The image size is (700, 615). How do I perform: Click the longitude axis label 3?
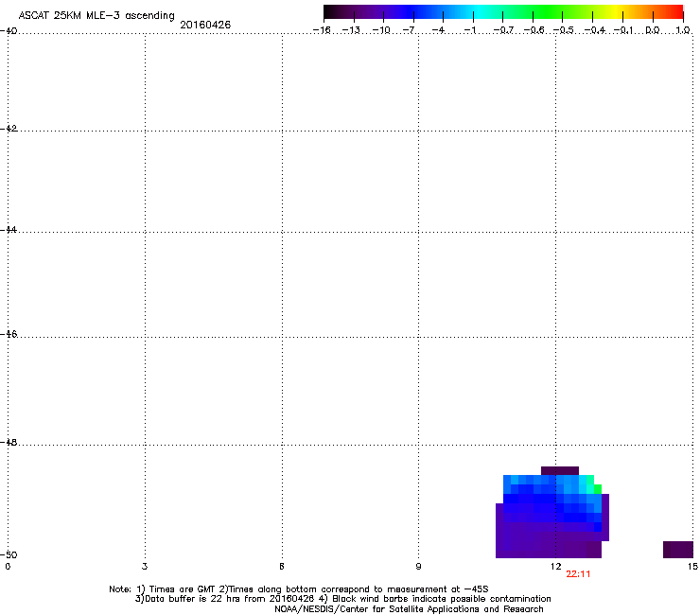click(x=144, y=567)
